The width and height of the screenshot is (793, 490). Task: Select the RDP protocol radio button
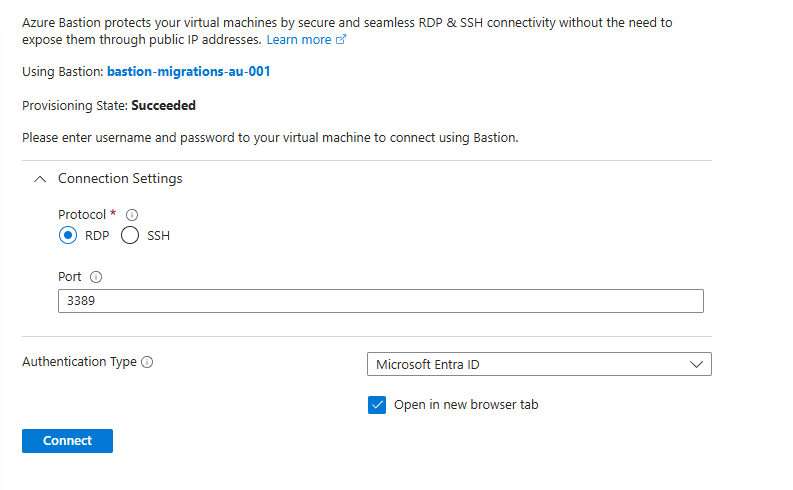tap(68, 236)
